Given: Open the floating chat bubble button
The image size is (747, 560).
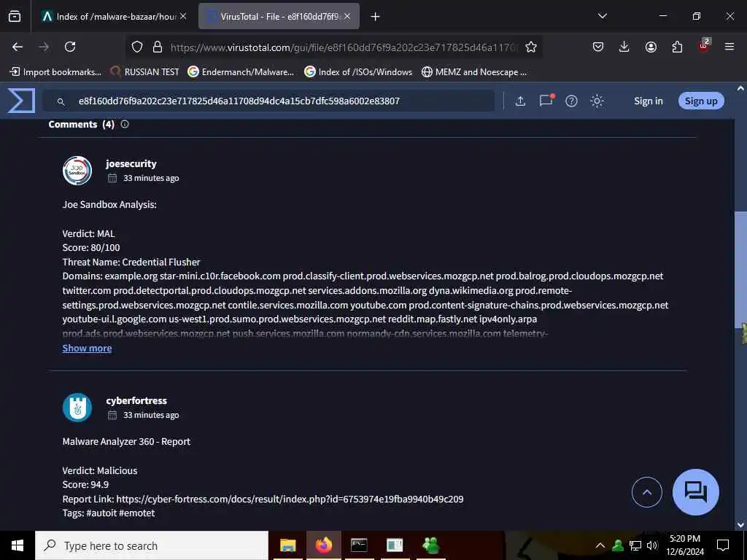Looking at the screenshot, I should pos(695,492).
